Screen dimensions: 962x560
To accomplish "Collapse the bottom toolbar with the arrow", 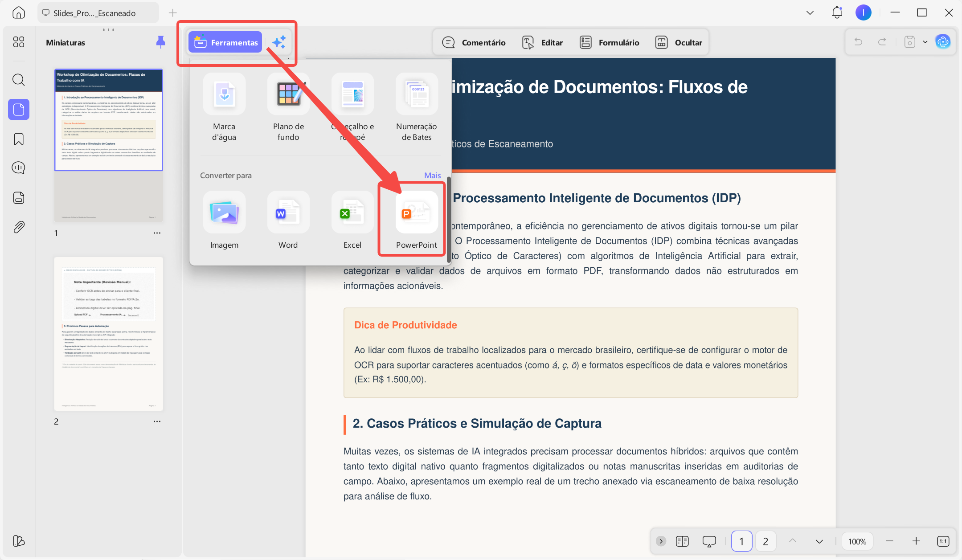I will [x=661, y=541].
